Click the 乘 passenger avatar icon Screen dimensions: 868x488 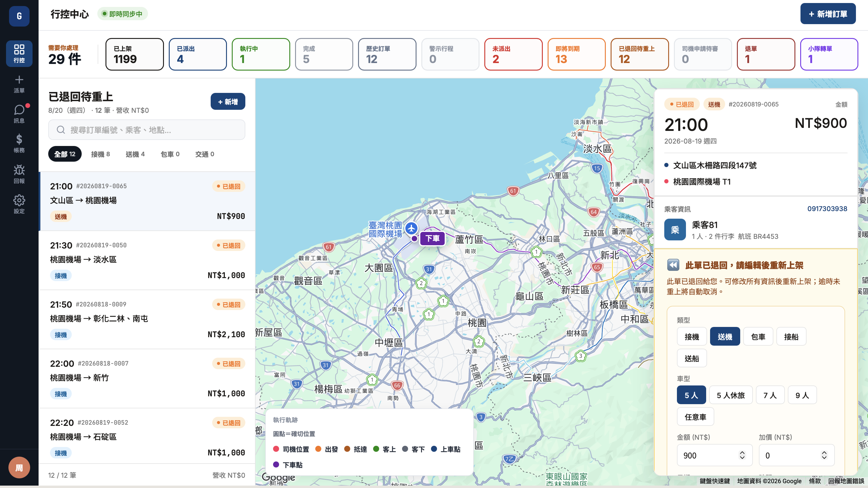(675, 230)
